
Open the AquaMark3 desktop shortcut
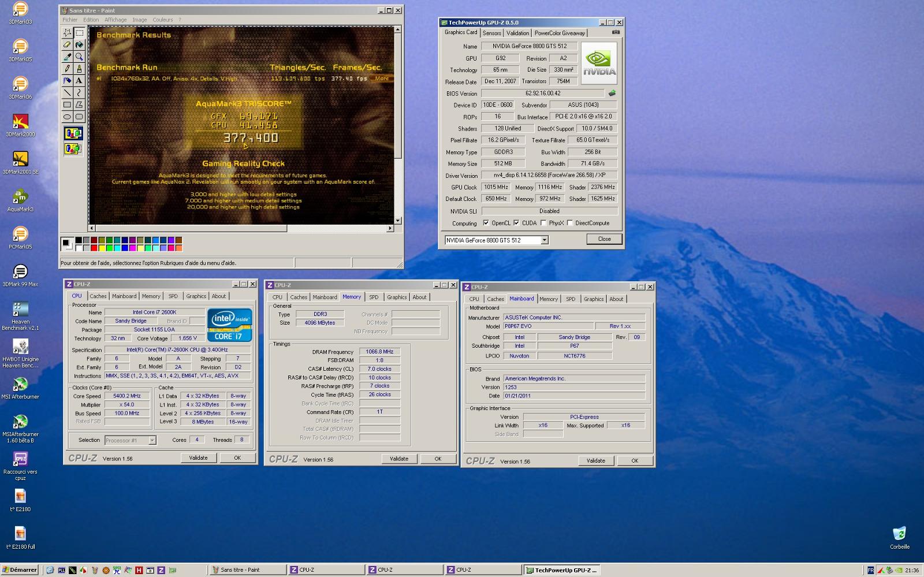point(20,199)
